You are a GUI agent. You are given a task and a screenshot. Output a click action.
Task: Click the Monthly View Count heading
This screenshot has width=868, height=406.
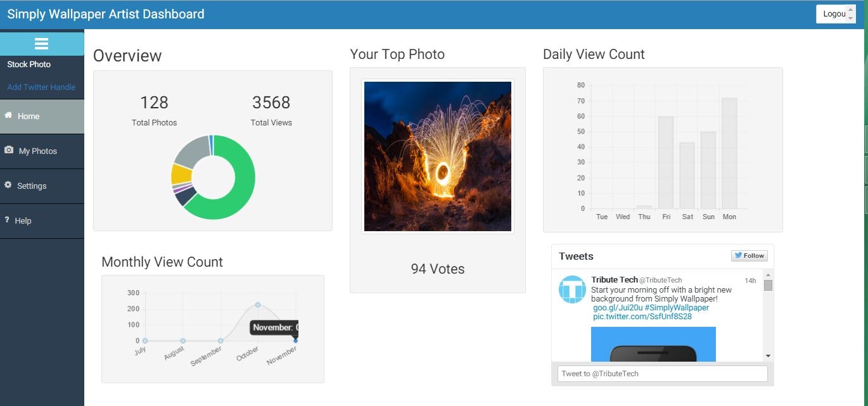162,262
